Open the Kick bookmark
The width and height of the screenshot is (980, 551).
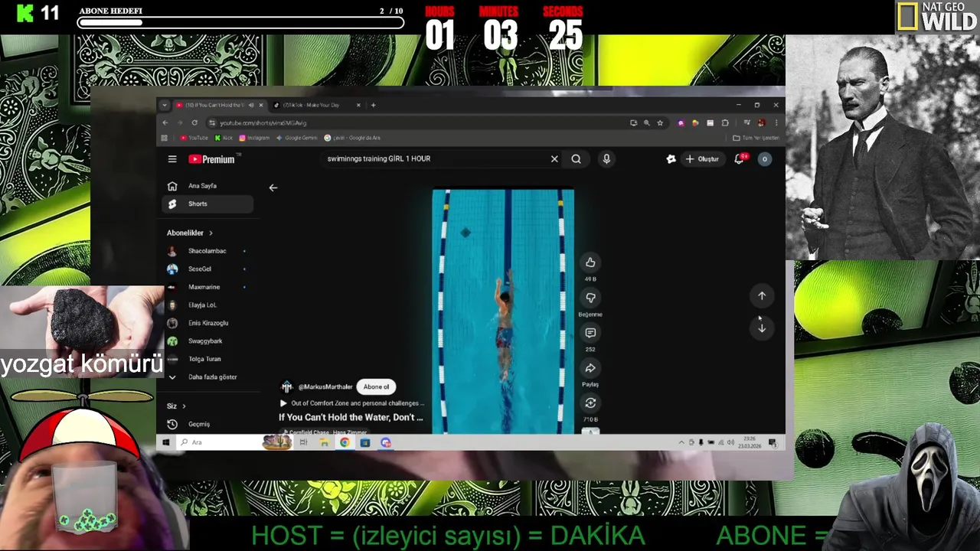[x=224, y=138]
